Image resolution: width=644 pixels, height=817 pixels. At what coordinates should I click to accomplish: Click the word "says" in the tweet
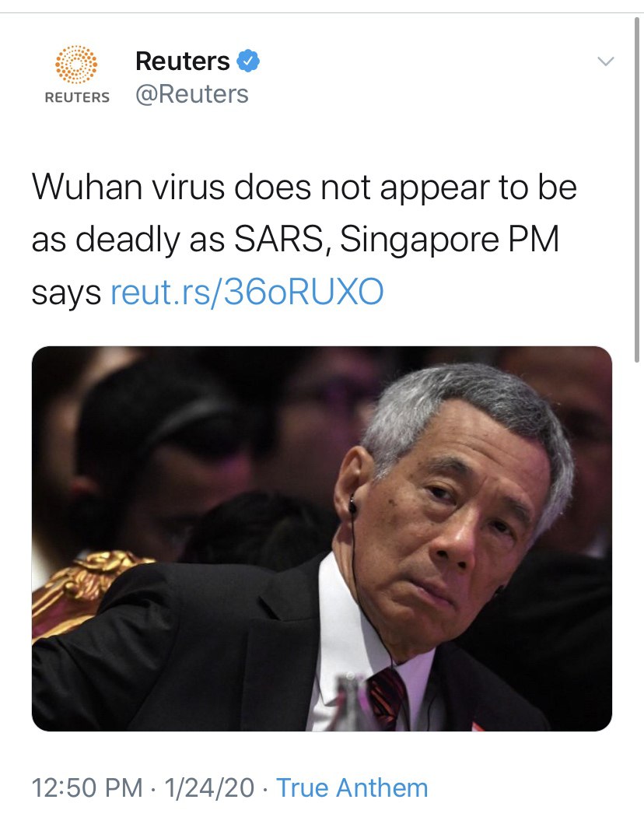(66, 293)
